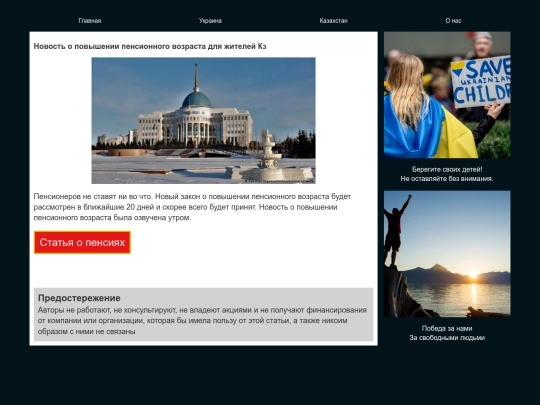Open the Save Ukrainian Children sidebar photo
The width and height of the screenshot is (540, 405).
click(x=447, y=95)
